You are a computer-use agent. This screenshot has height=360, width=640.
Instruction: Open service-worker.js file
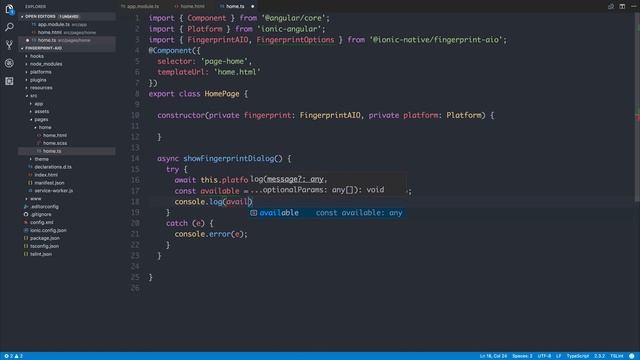53,191
